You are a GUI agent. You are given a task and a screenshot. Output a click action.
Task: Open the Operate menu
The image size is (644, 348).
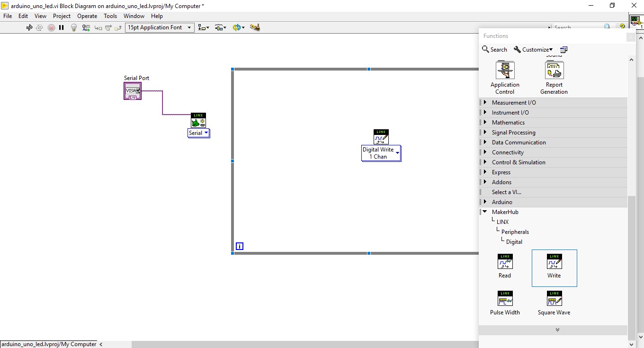tap(87, 16)
